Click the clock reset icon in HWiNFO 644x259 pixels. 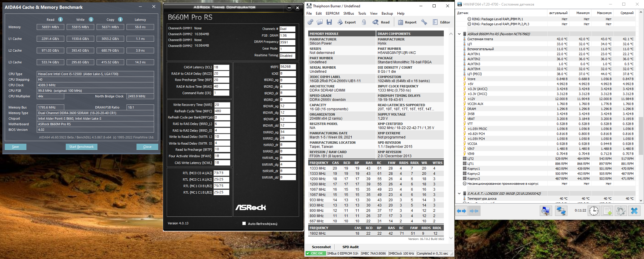(x=594, y=211)
